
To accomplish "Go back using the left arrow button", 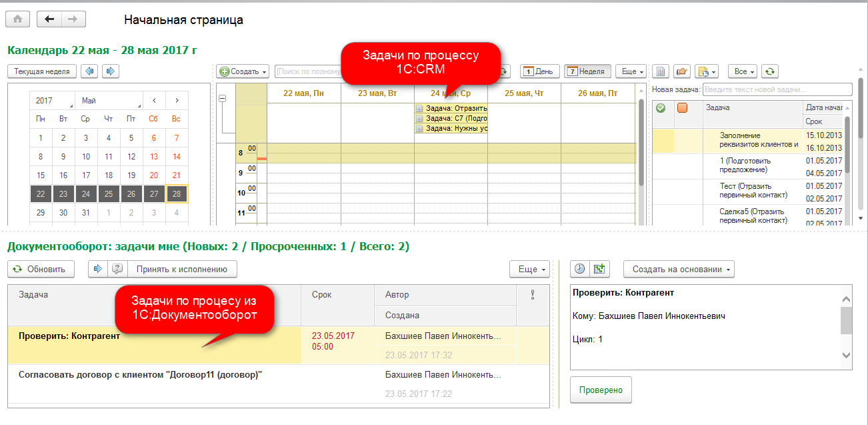I will pos(49,19).
